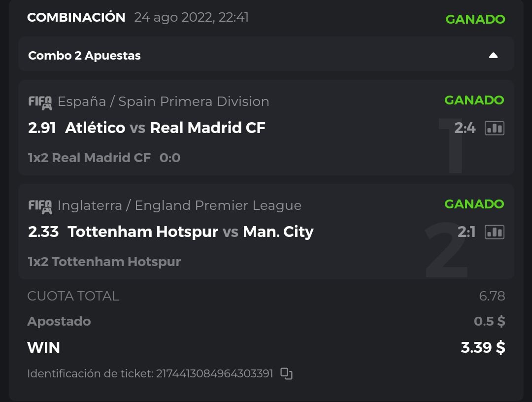Image resolution: width=532 pixels, height=402 pixels.
Task: Select España / Spain Primera Division league
Action: click(x=163, y=101)
